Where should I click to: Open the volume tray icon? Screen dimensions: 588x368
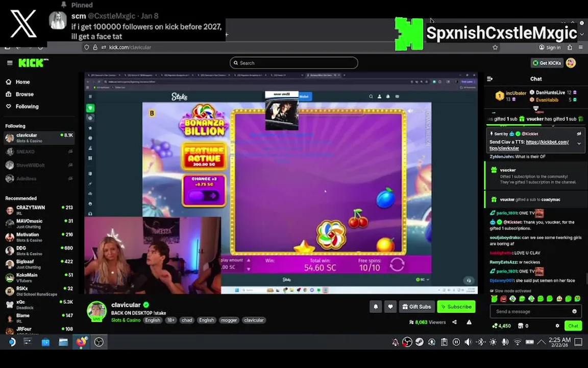tap(468, 342)
